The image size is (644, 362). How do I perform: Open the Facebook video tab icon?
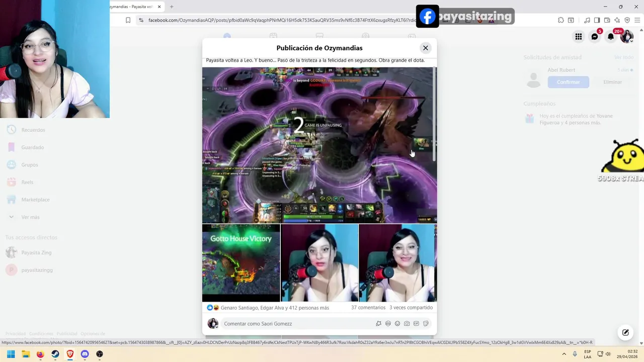pos(273,36)
